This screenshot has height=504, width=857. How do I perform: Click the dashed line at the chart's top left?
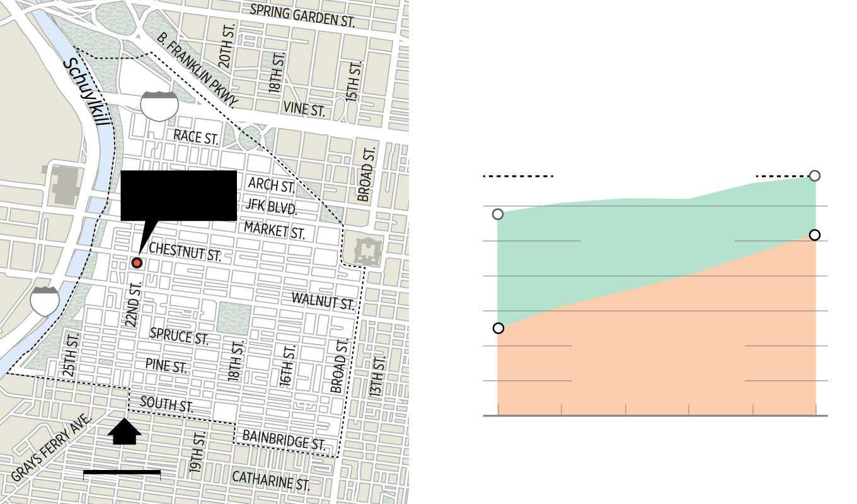pos(517,176)
